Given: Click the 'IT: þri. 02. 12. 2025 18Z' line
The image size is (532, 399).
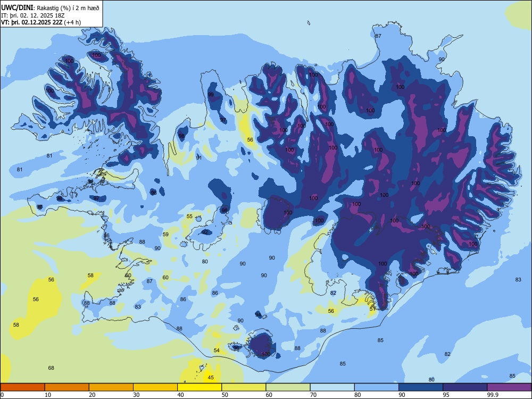Looking at the screenshot, I should [32, 15].
